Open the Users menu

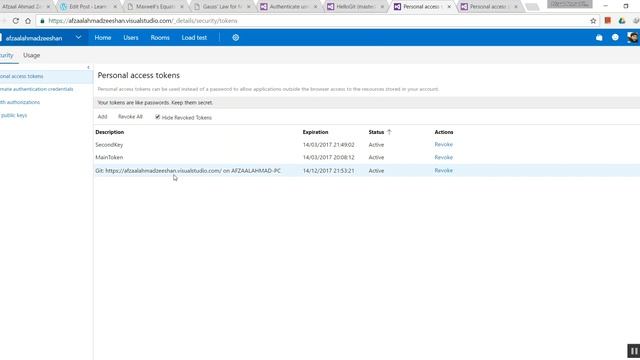[131, 38]
